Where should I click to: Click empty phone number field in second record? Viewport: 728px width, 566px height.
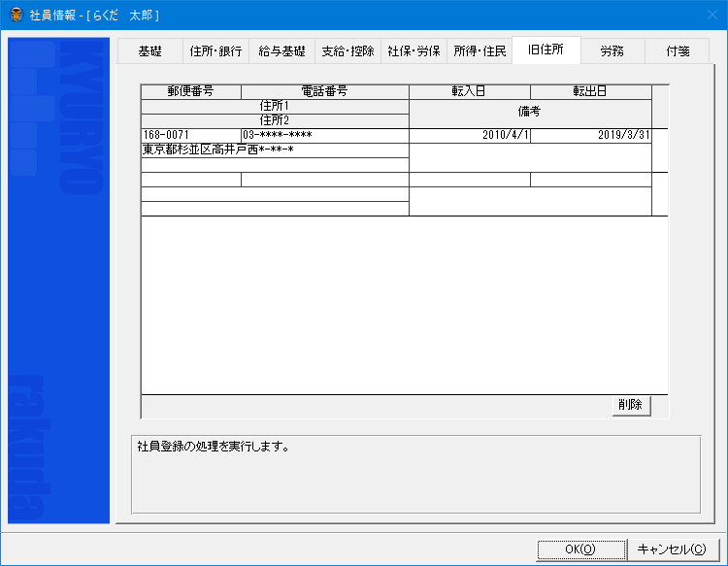tap(325, 180)
